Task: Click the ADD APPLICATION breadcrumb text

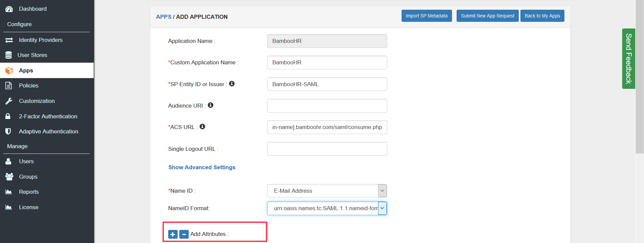Action: 202,17
